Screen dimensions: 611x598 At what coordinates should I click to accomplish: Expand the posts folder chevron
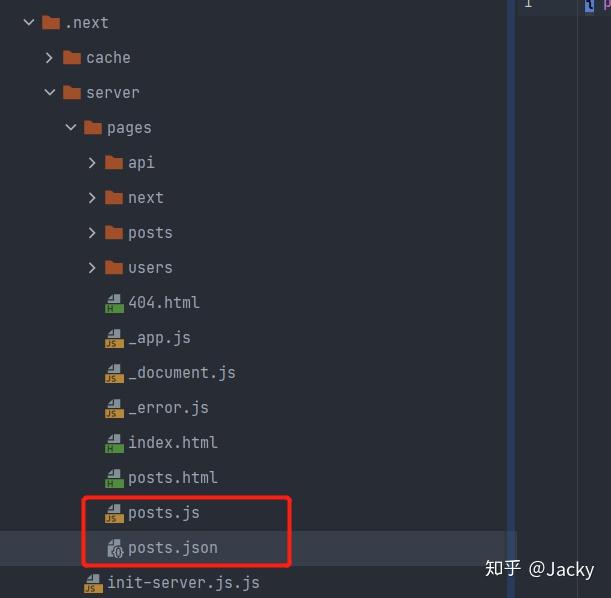pyautogui.click(x=92, y=233)
